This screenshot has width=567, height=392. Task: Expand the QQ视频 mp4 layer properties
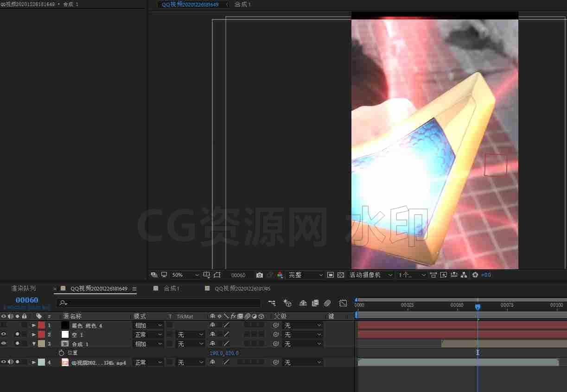click(34, 362)
